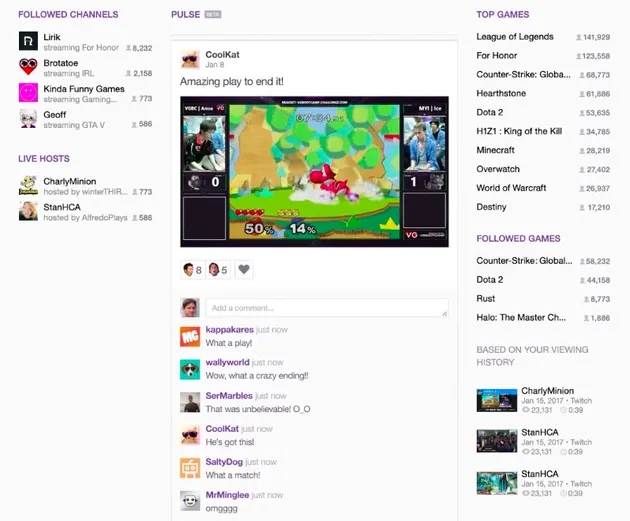Open Kinda Funny Games pink avatar

28,93
